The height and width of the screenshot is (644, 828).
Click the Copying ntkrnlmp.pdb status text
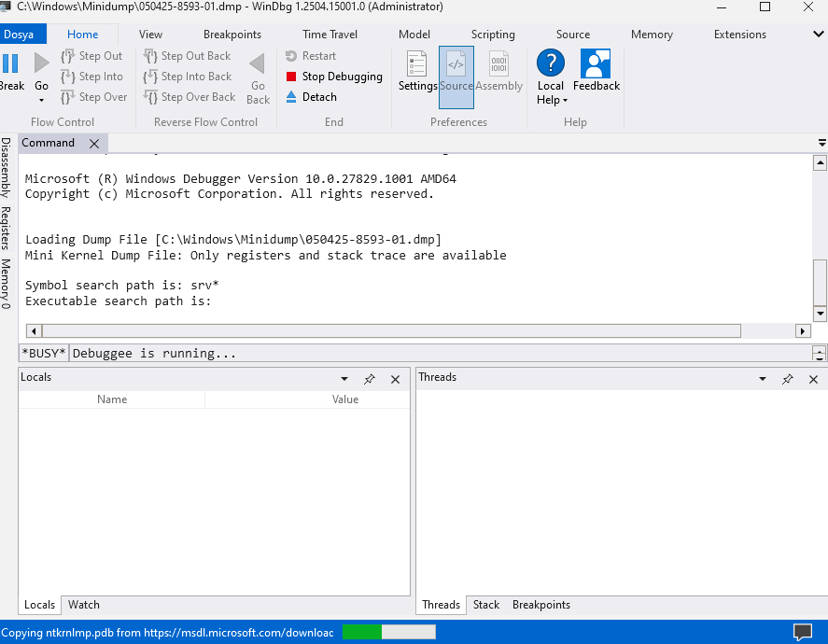(x=167, y=633)
